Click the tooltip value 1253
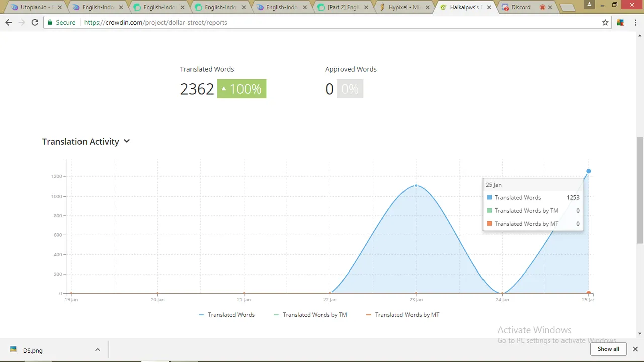Image resolution: width=644 pixels, height=362 pixels. [573, 198]
